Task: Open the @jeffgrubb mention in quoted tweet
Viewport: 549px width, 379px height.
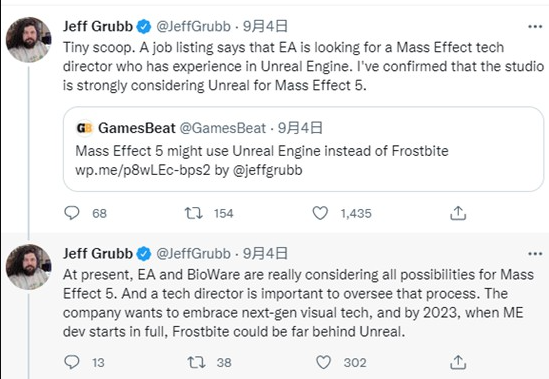Action: pos(267,170)
